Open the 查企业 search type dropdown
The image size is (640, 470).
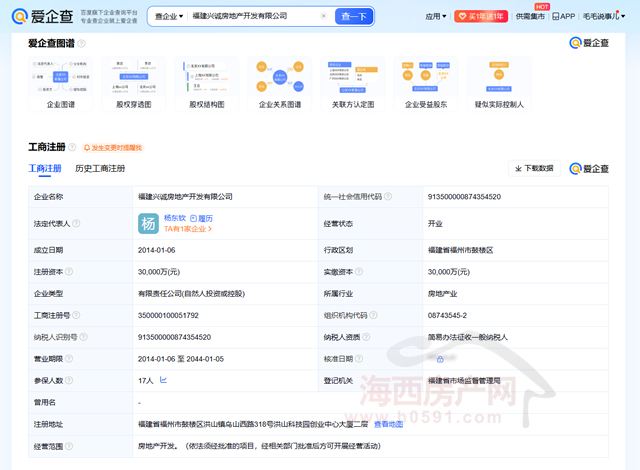(169, 16)
